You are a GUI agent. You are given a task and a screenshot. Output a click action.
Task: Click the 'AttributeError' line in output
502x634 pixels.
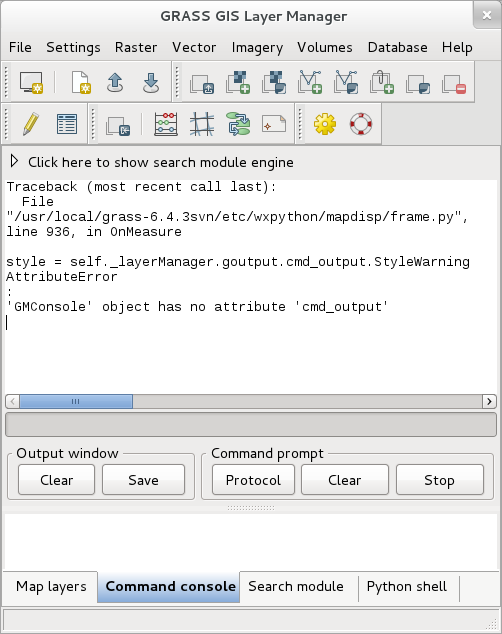point(62,277)
